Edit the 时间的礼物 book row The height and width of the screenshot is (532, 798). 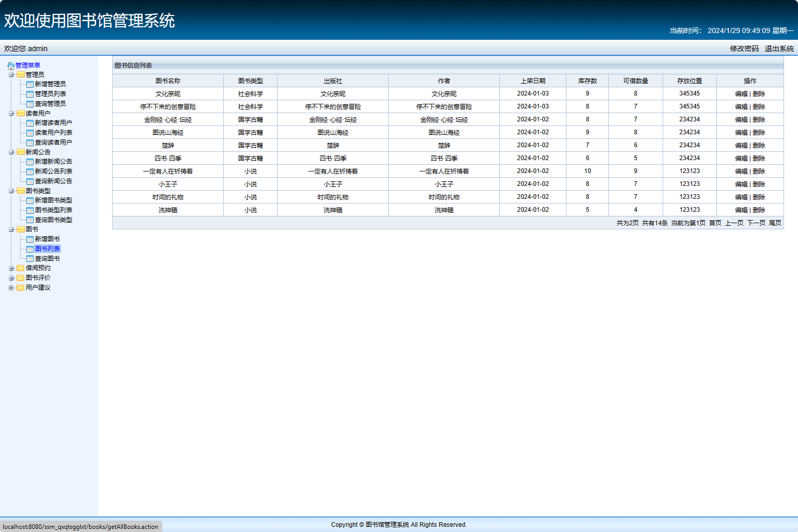click(x=742, y=197)
